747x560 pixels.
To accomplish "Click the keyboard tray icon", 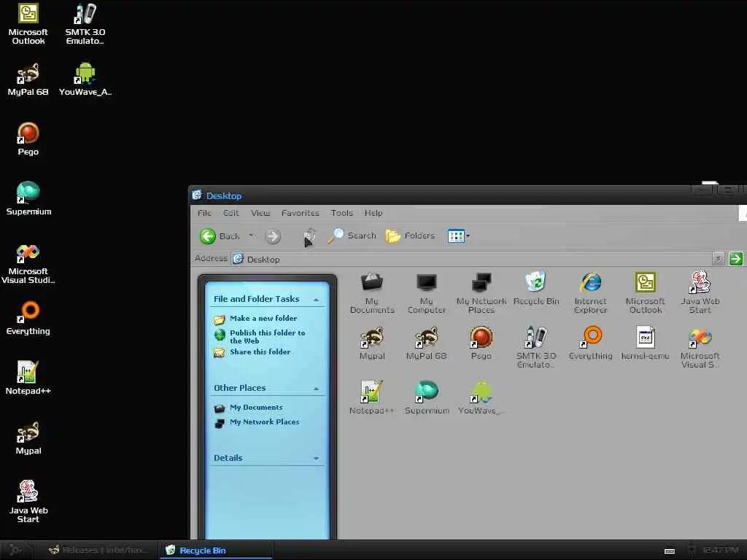I will 670,551.
